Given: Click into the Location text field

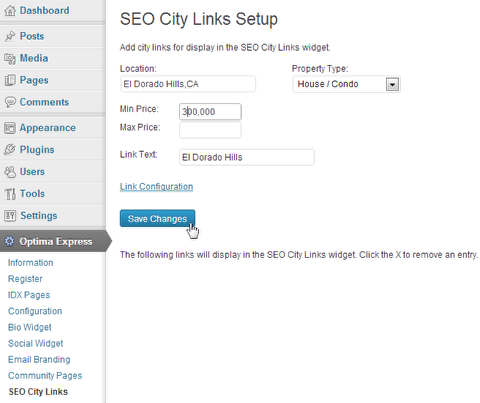Looking at the screenshot, I should point(188,84).
